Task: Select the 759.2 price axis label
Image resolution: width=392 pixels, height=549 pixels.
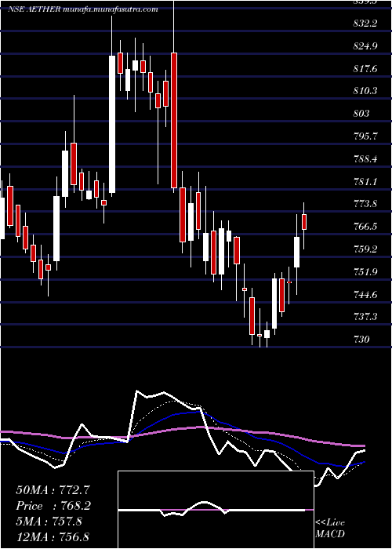Action: pyautogui.click(x=365, y=249)
